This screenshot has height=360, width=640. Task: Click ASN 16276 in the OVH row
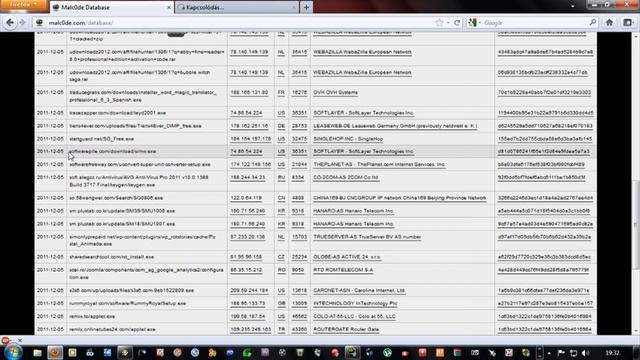[x=299, y=93]
